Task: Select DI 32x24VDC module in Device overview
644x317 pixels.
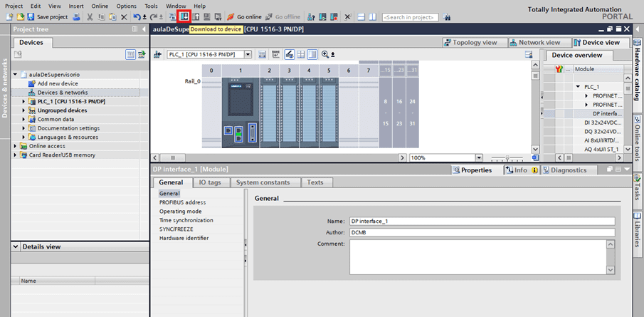Action: pyautogui.click(x=603, y=123)
